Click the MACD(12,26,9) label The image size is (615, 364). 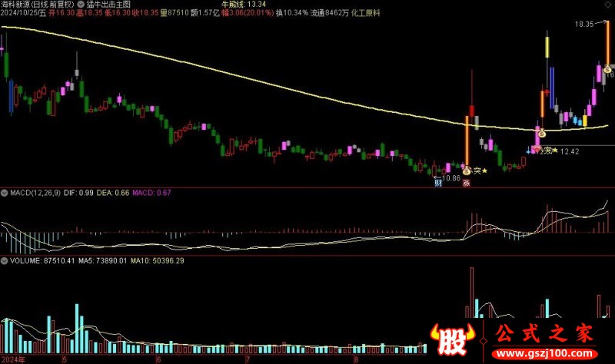[x=35, y=193]
